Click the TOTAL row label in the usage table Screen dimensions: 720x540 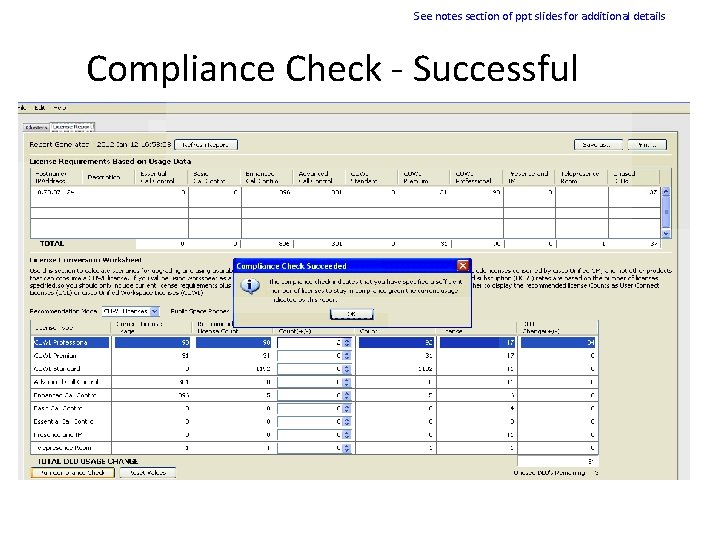click(x=52, y=244)
